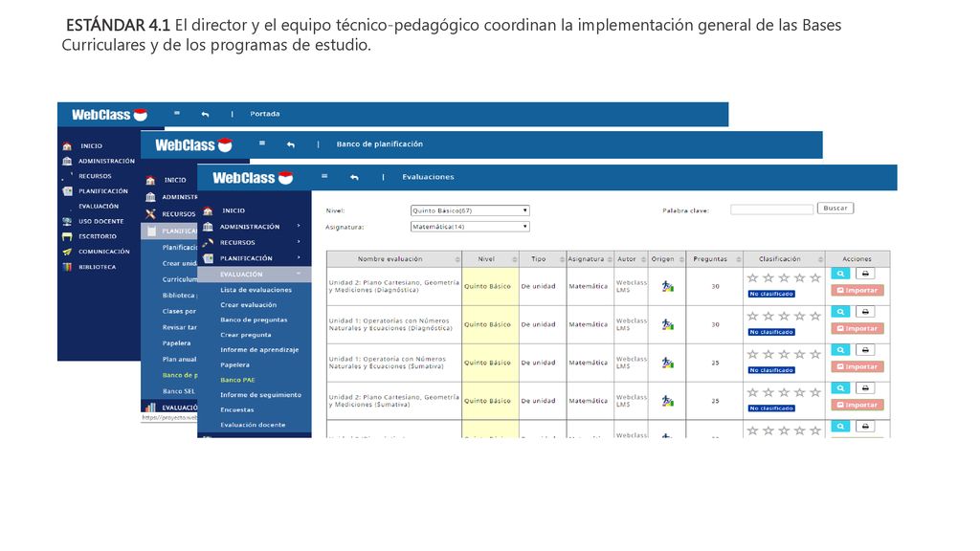Sort the table by the Nivel column
The height and width of the screenshot is (551, 980).
click(x=490, y=258)
